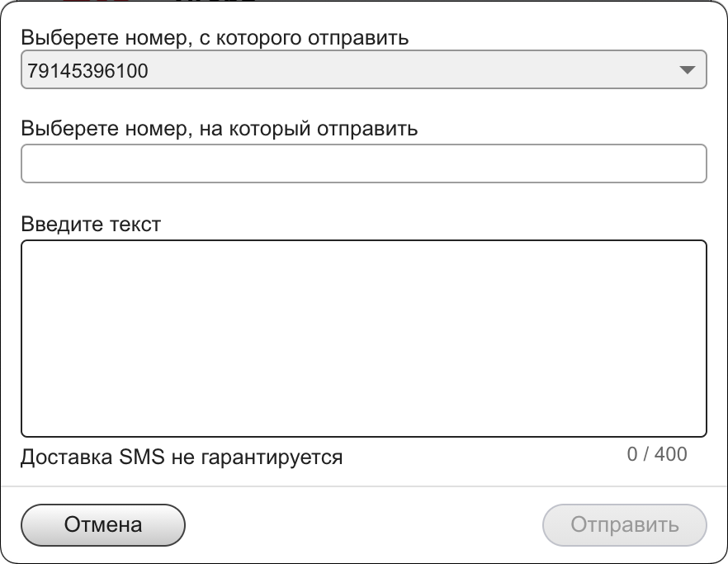Click the Введите текст label
The width and height of the screenshot is (728, 564).
tap(91, 224)
